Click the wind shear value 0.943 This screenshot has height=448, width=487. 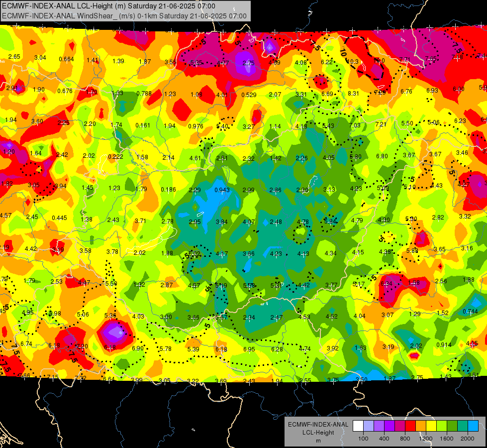[x=222, y=190]
